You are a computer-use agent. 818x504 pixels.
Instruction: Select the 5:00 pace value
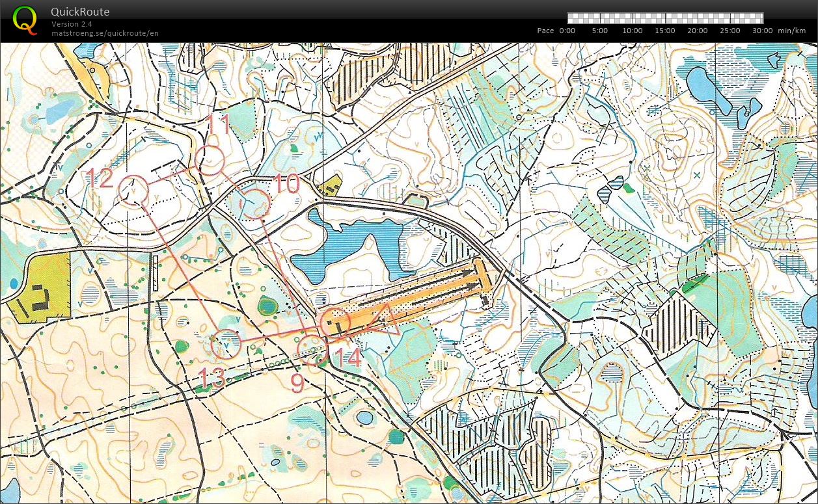tap(600, 31)
